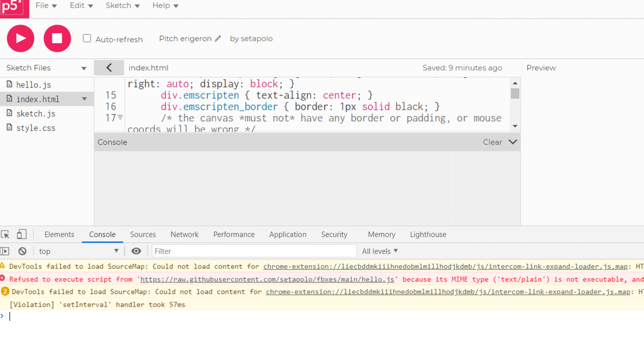
Task: Click the Saved 9 minutes ago status
Action: click(x=462, y=68)
